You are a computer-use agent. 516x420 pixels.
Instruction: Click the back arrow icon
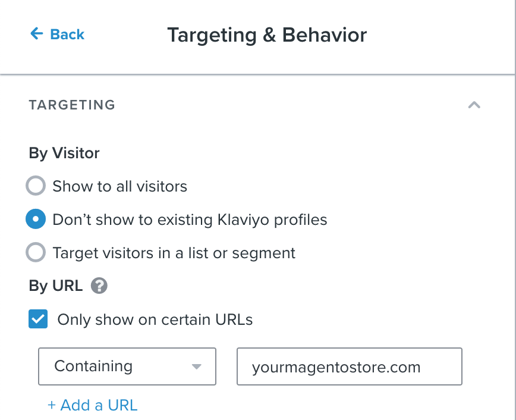coord(36,34)
